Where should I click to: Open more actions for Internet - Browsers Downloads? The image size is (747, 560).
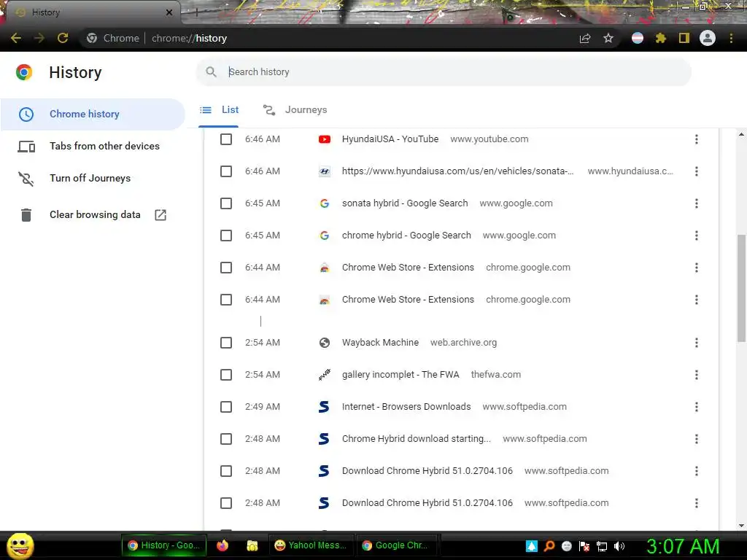(697, 407)
